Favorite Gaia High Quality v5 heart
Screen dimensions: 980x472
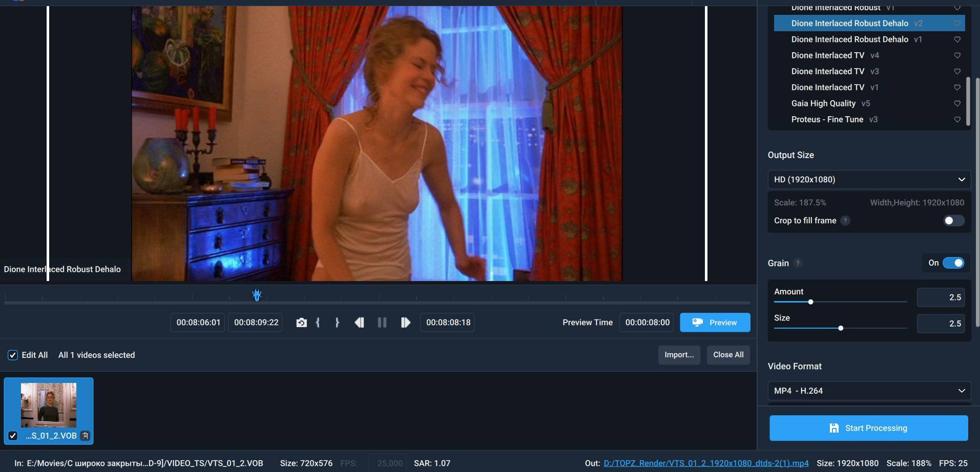point(957,103)
